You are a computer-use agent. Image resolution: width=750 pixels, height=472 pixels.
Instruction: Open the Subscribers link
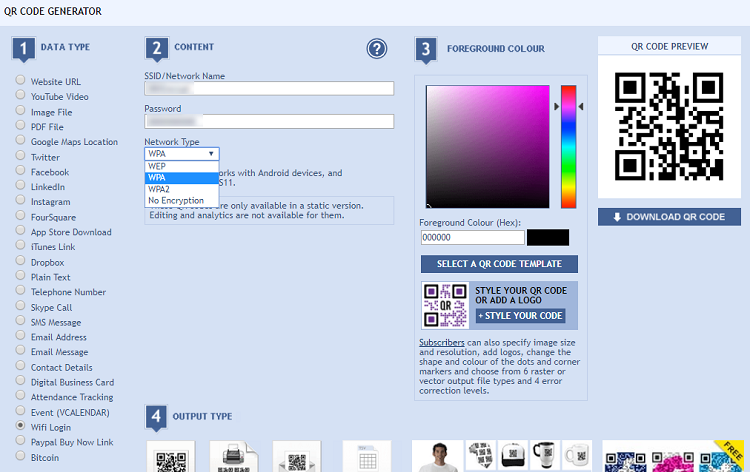point(441,342)
